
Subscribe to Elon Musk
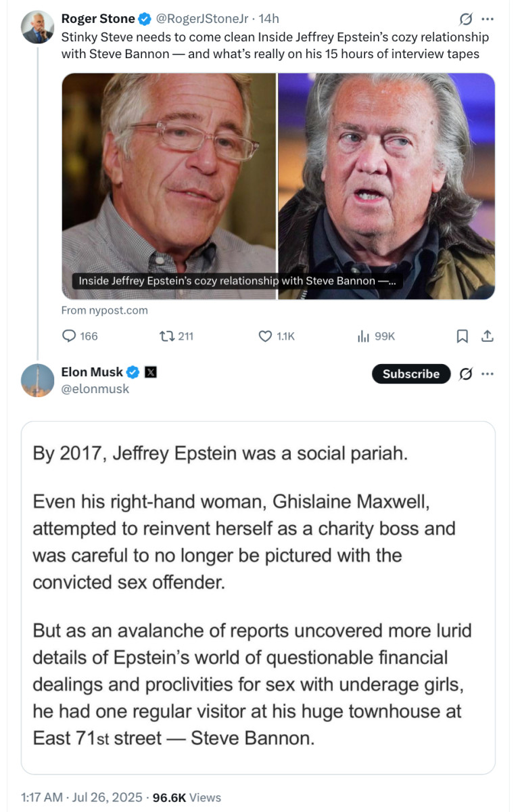[410, 374]
